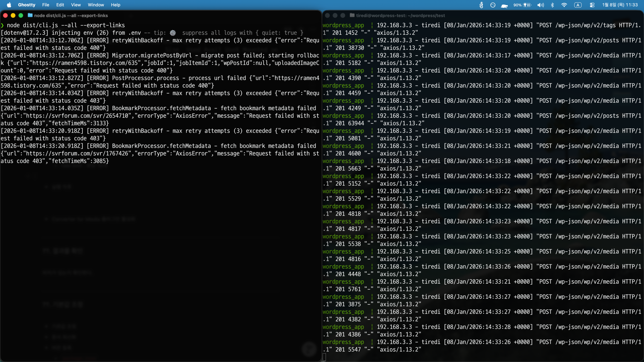Open the Edit menu
This screenshot has width=644, height=362.
(x=60, y=5)
